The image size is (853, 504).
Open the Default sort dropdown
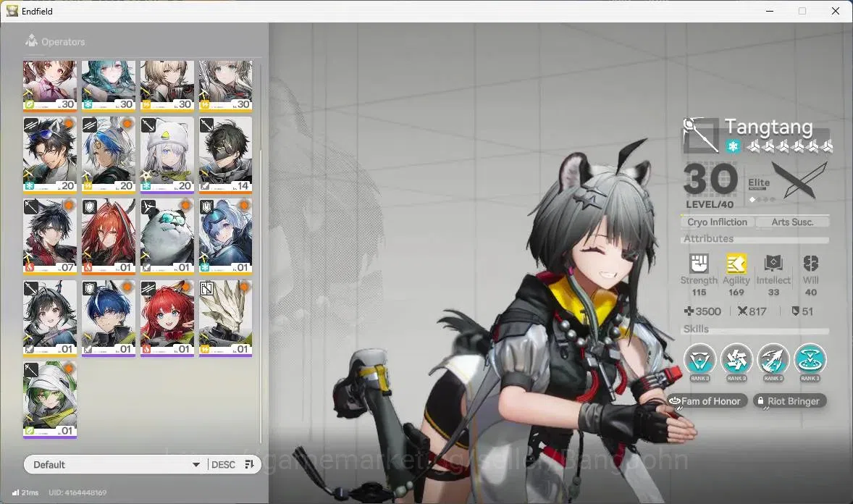(115, 464)
